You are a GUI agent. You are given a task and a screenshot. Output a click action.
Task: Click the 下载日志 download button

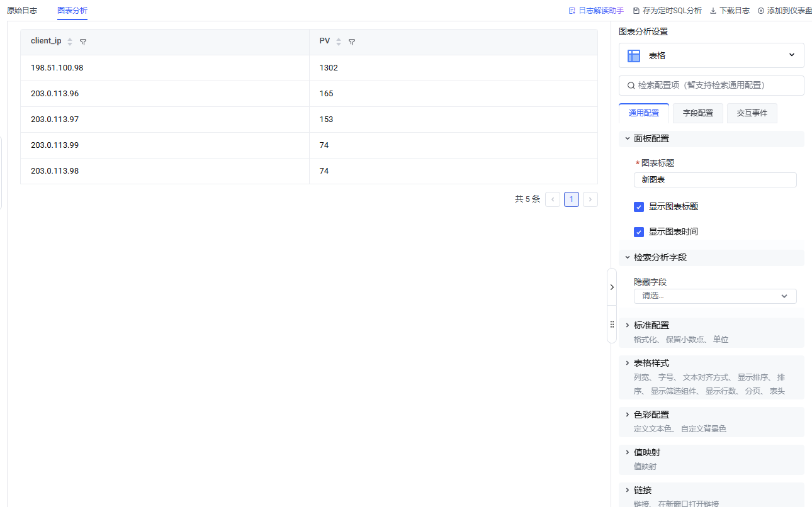[x=730, y=11]
